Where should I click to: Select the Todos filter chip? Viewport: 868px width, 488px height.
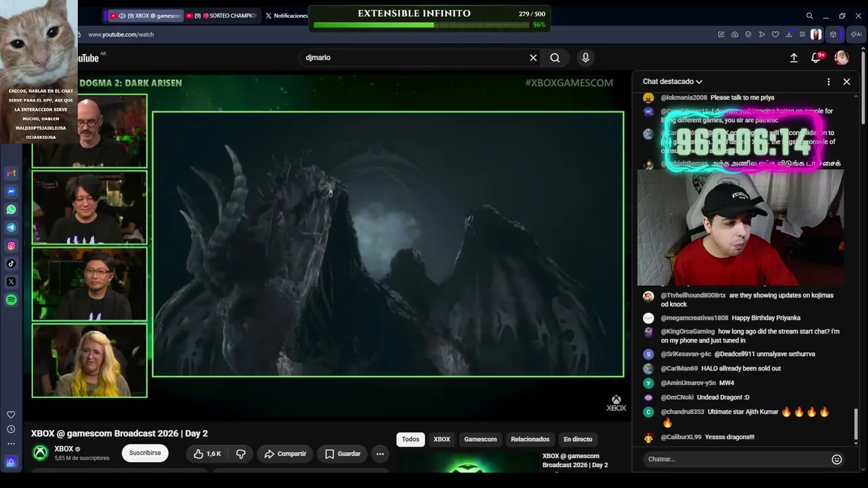point(410,439)
